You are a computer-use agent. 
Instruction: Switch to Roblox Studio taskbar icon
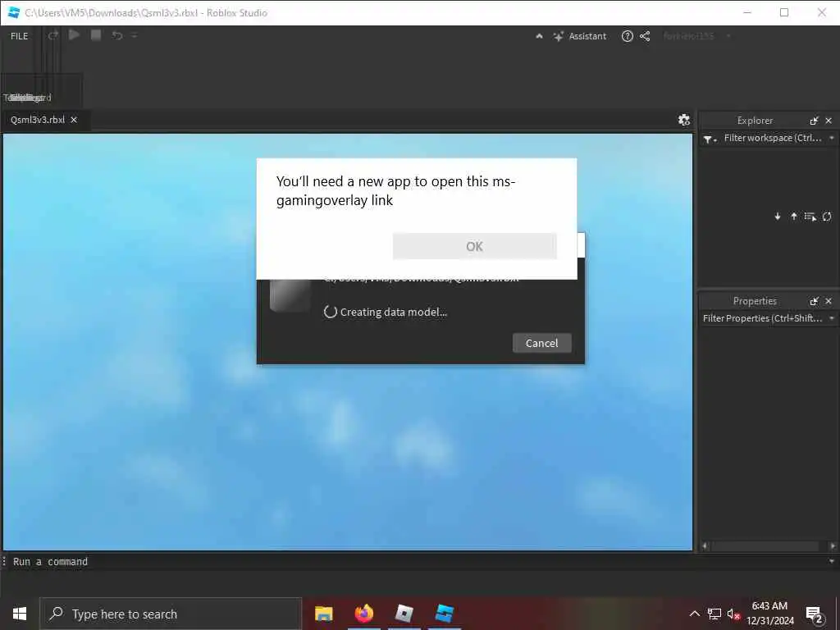tap(445, 614)
